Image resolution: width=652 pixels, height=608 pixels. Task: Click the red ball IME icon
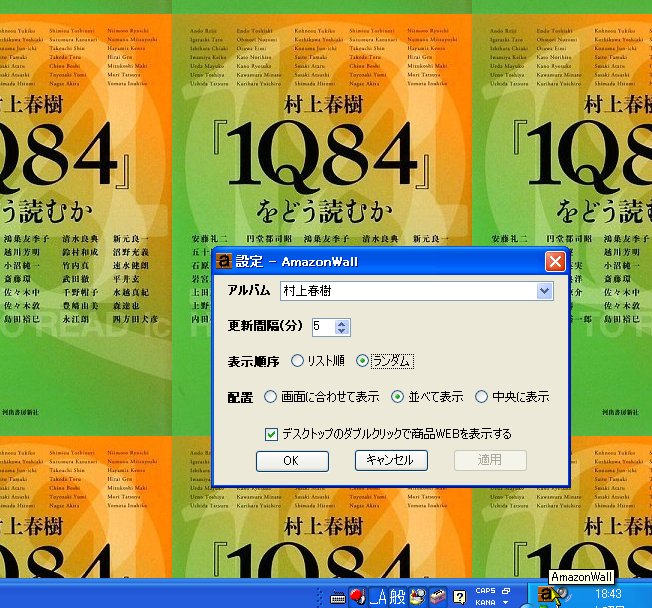(x=357, y=597)
